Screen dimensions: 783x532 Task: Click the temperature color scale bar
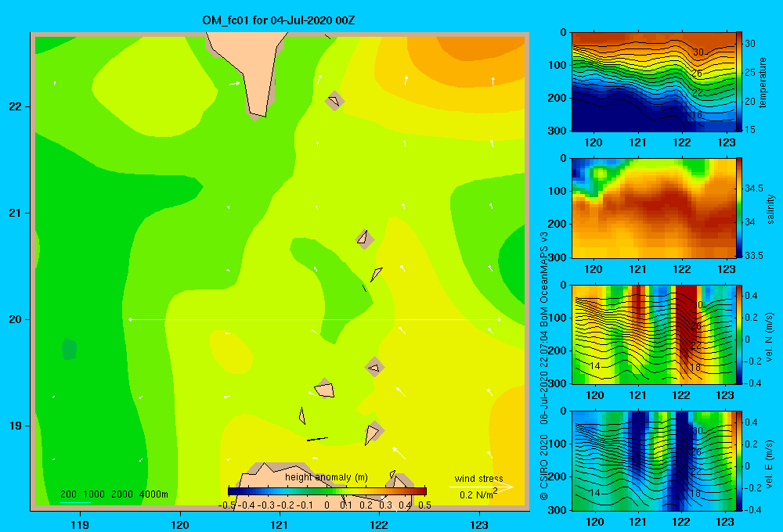739,82
